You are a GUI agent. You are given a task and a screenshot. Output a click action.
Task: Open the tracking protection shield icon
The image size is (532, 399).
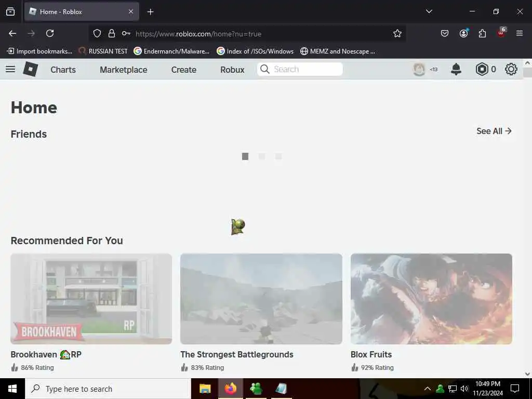pyautogui.click(x=97, y=33)
